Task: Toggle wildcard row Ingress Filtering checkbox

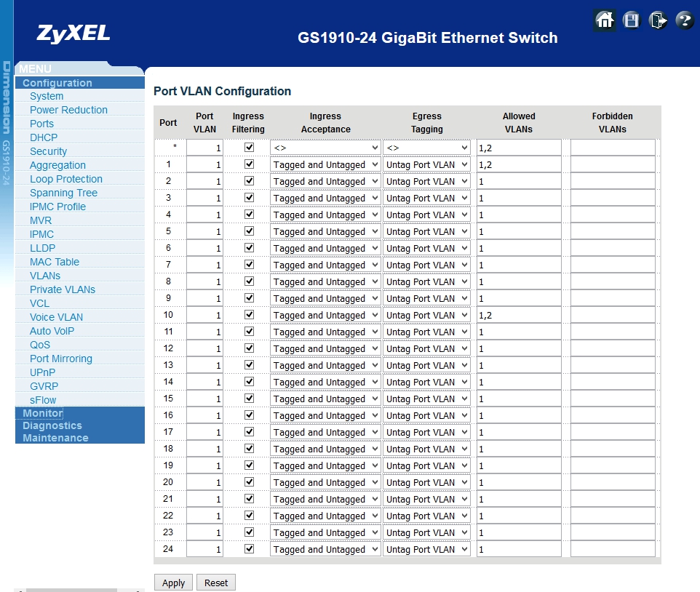Action: point(249,148)
